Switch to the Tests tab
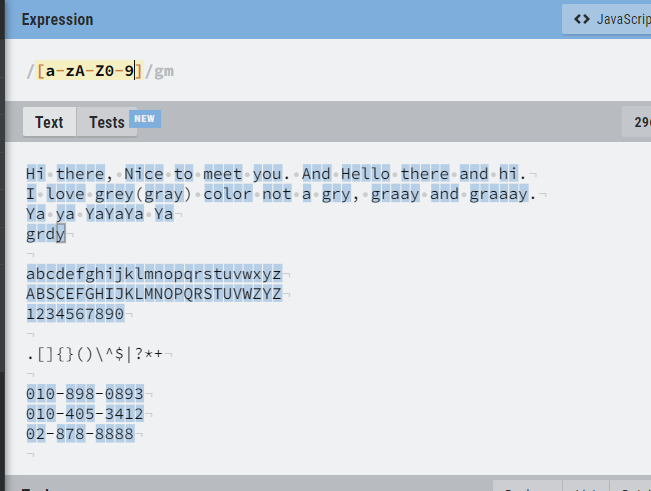Viewport: 651px width, 491px height. click(x=107, y=122)
